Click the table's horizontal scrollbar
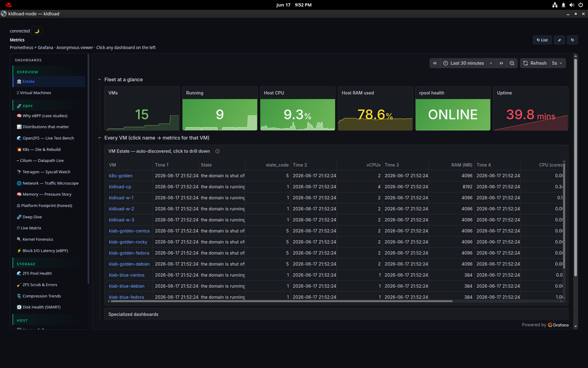 click(282, 301)
